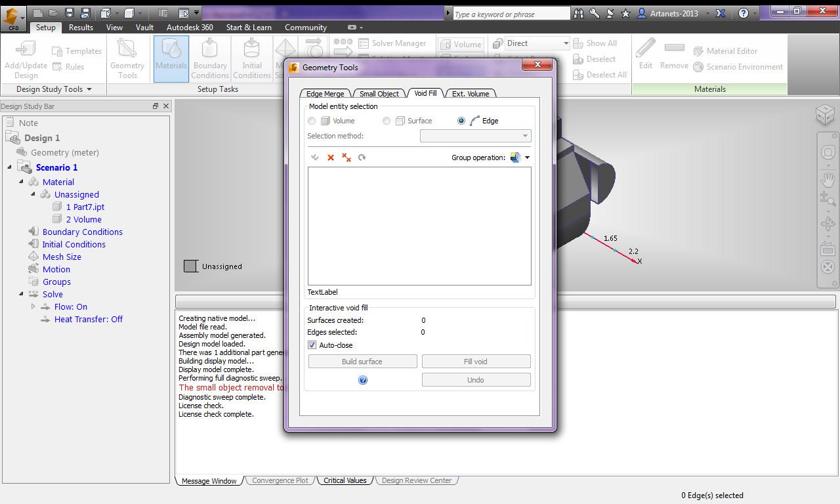
Task: Collapse the Unassigned tree node
Action: point(33,194)
